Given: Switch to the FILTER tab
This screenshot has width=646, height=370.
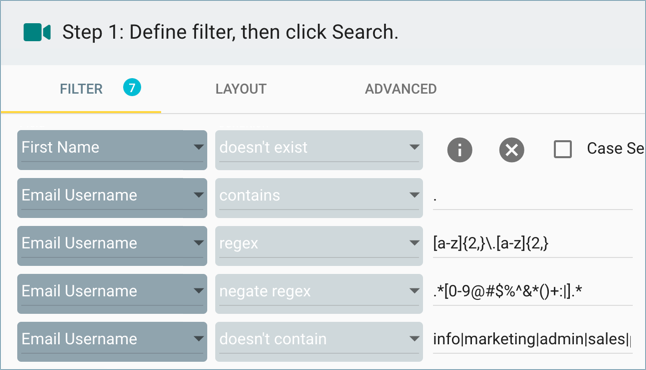Looking at the screenshot, I should pos(81,89).
